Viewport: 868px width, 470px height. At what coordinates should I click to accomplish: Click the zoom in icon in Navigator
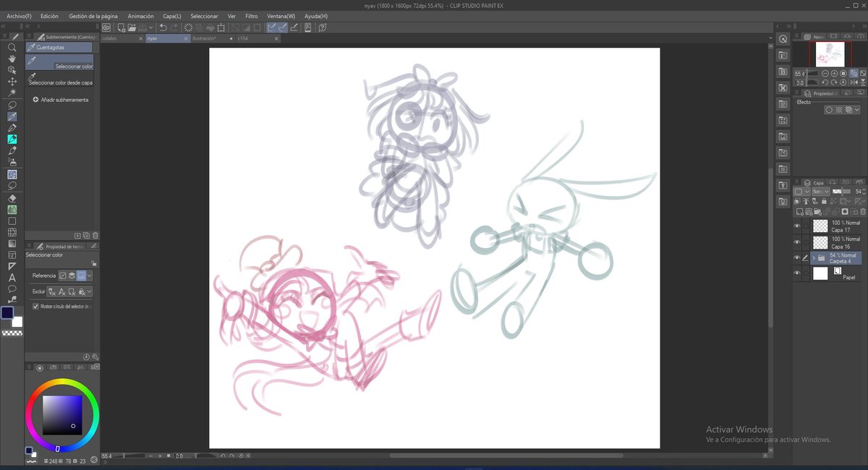[835, 73]
